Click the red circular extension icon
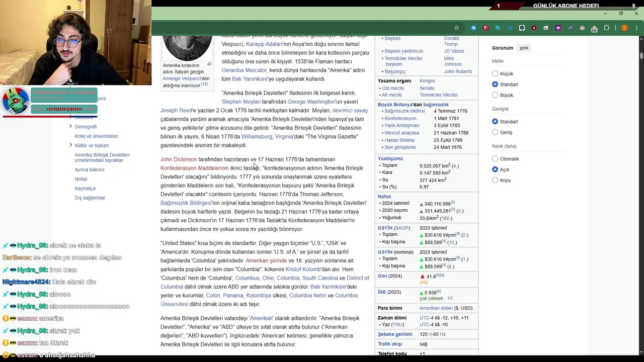 point(486,28)
